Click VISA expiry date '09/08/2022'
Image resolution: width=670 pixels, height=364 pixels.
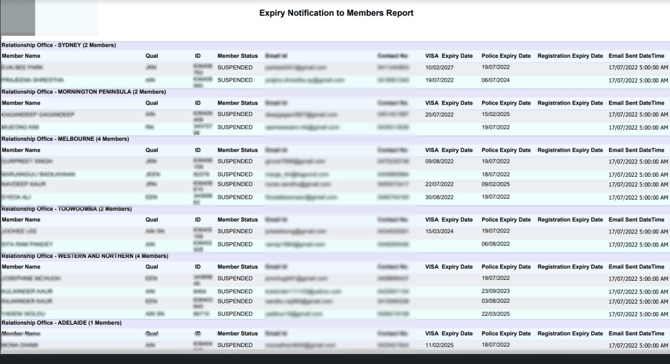click(439, 161)
